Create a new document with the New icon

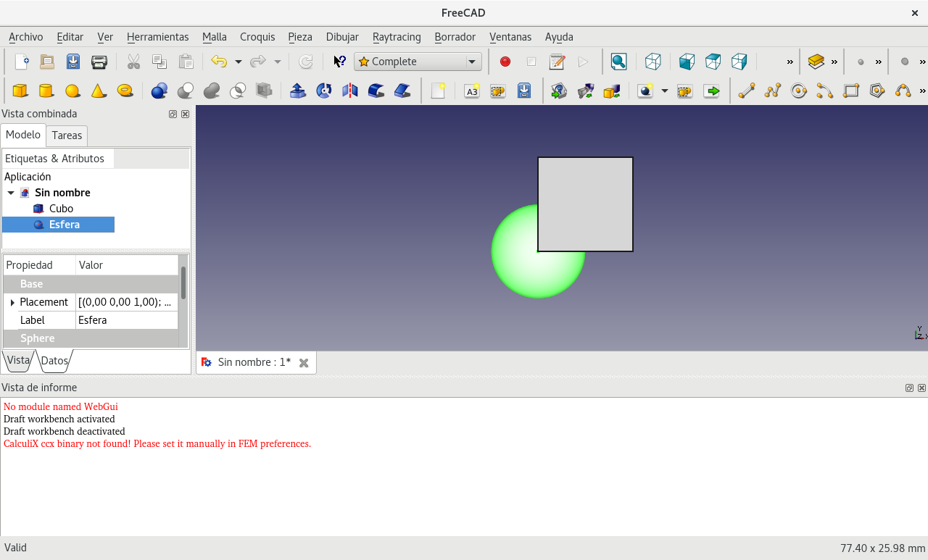(x=22, y=62)
